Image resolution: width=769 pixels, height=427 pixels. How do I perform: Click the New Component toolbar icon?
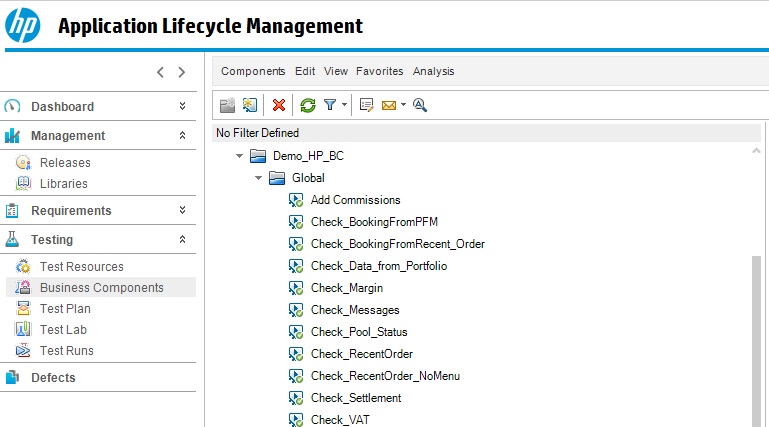(x=250, y=105)
